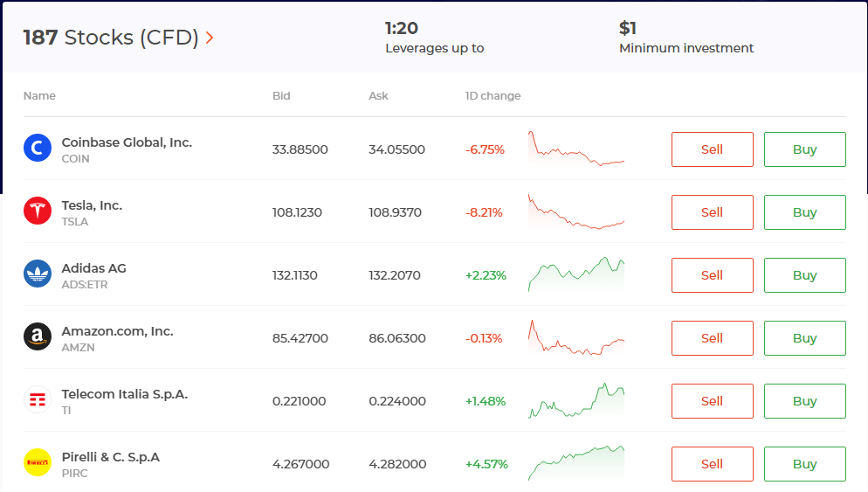The height and width of the screenshot is (492, 868).
Task: Buy Amazon.com stock
Action: 805,338
